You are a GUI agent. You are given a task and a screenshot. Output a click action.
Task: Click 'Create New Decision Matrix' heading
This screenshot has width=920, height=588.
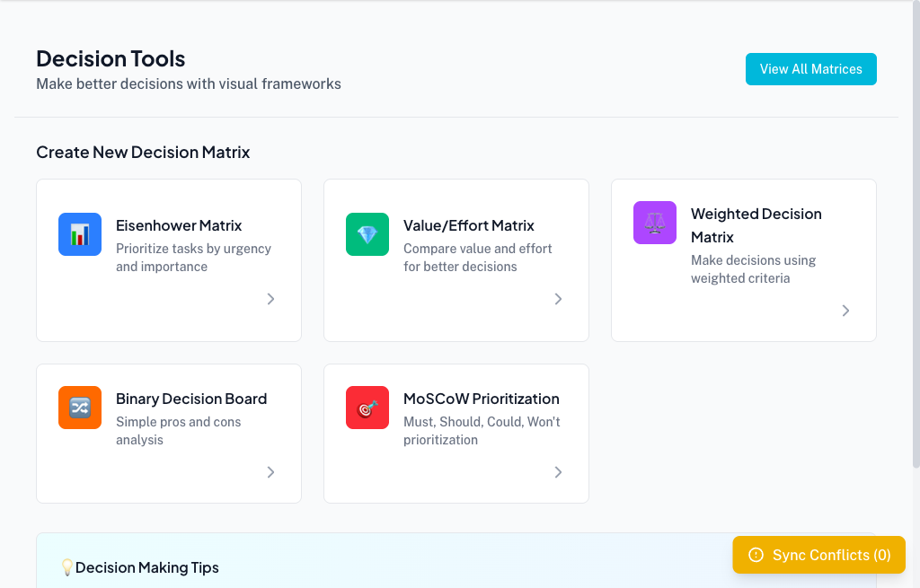click(x=143, y=153)
